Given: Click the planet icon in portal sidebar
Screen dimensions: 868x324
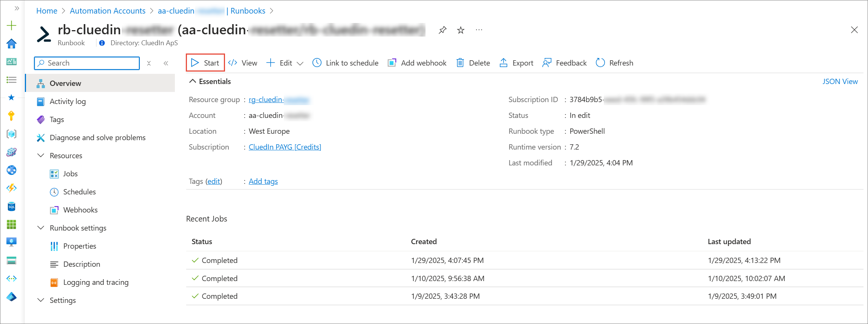Looking at the screenshot, I should [12, 152].
